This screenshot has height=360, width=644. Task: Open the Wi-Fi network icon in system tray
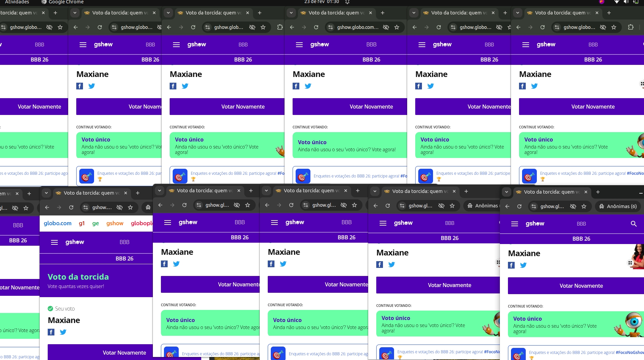(616, 2)
